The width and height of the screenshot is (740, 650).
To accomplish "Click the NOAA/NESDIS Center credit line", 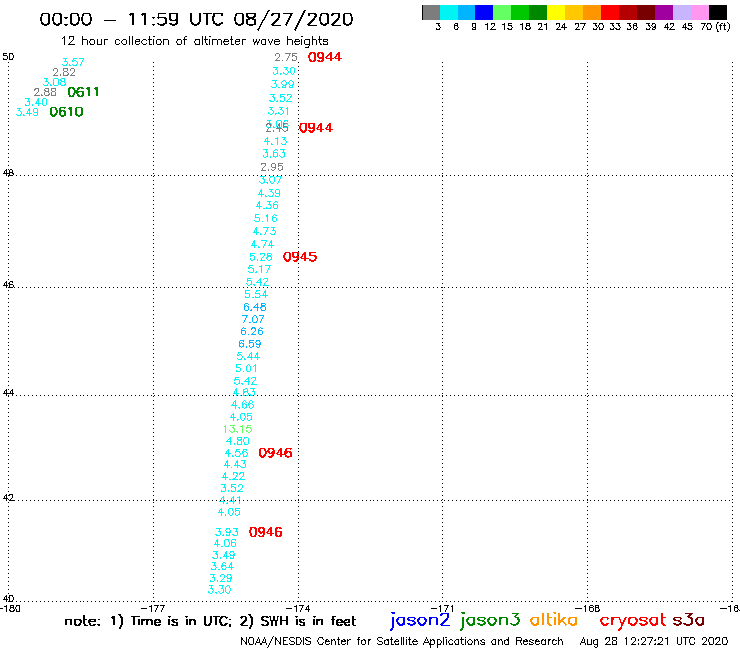I will (402, 641).
